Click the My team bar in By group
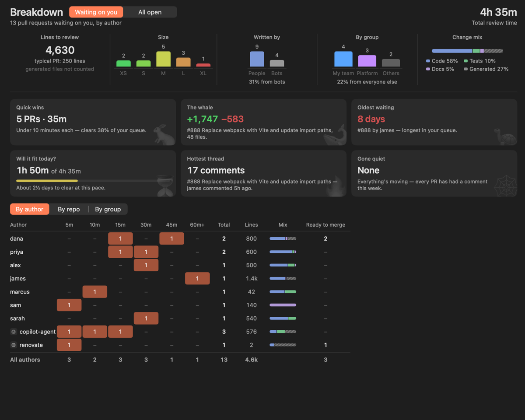 (343, 59)
